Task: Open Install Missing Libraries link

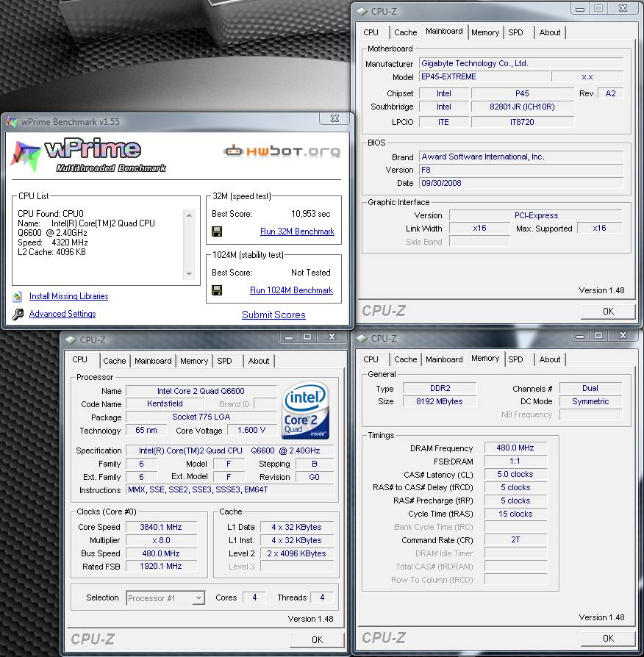Action: [69, 296]
